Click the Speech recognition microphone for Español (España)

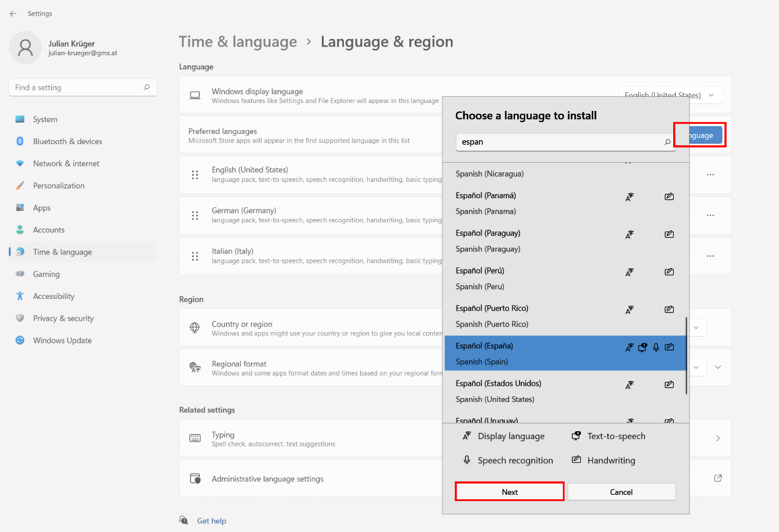pos(656,347)
